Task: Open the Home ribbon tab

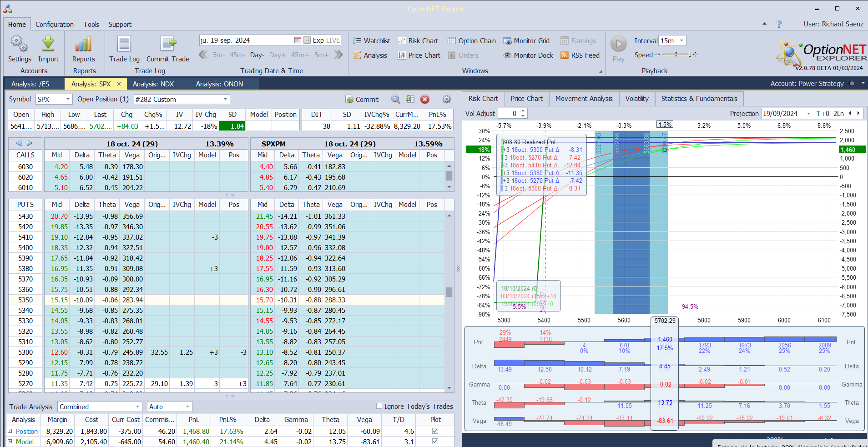Action: 17,24
